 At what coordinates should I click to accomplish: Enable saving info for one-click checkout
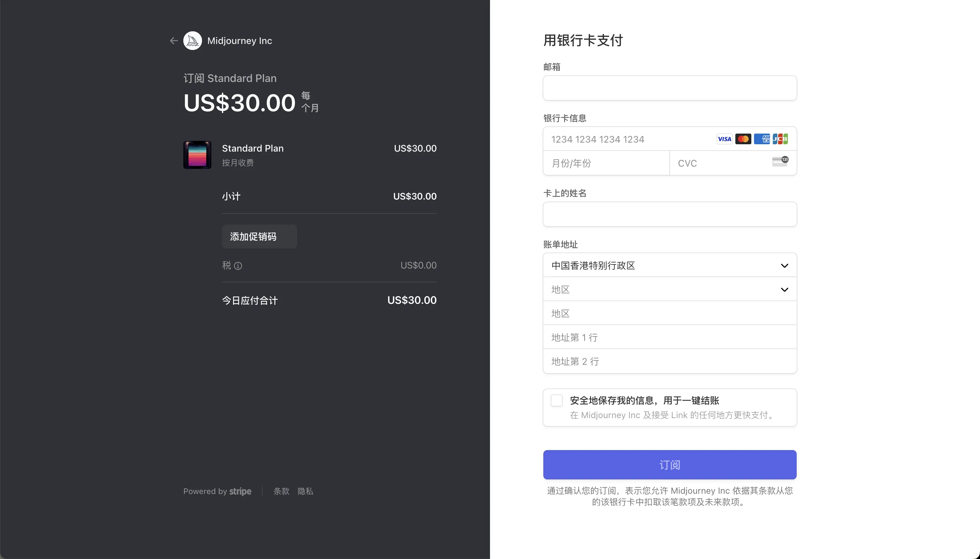pyautogui.click(x=557, y=400)
